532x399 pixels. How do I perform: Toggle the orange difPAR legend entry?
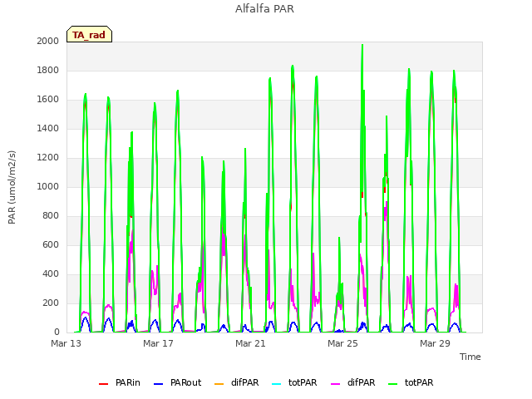(236, 382)
